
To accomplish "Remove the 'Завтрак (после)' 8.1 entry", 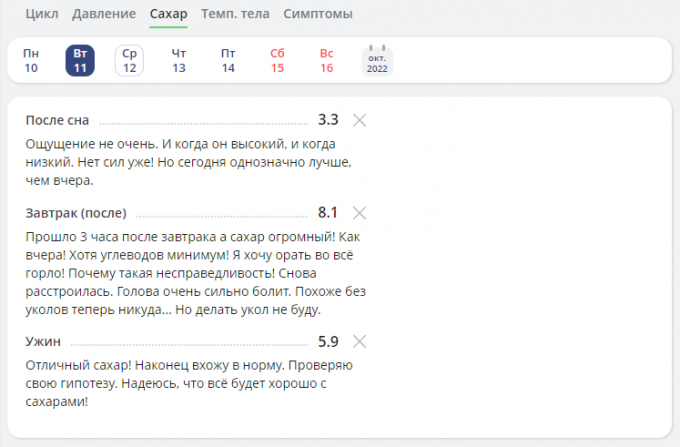I will click(x=360, y=213).
